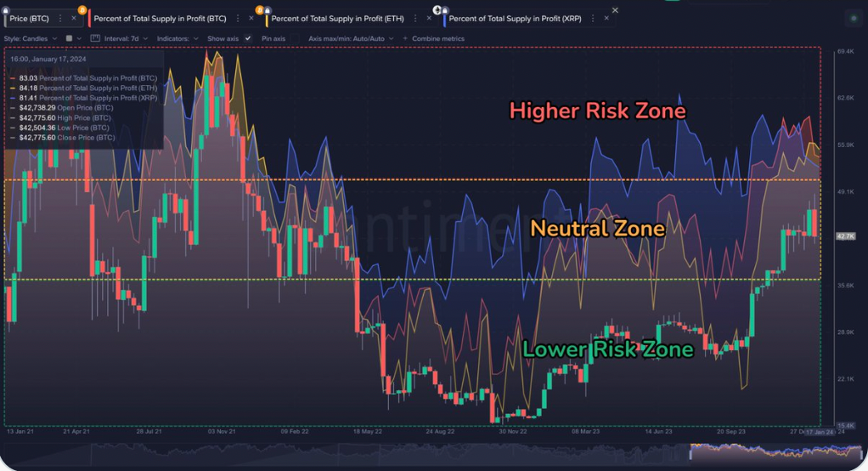The image size is (868, 471).
Task: Click the 62.6K axis value
Action: pos(845,98)
